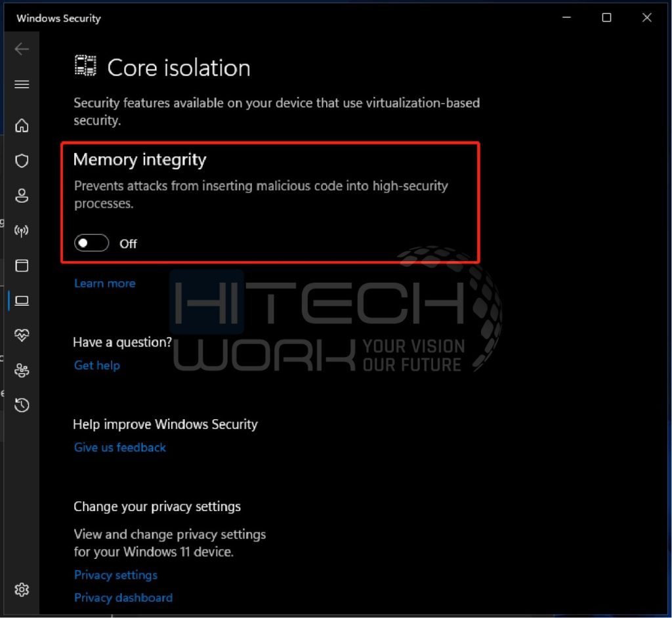Click the Memory integrity heading
Screen dimensions: 672x618
pos(140,160)
